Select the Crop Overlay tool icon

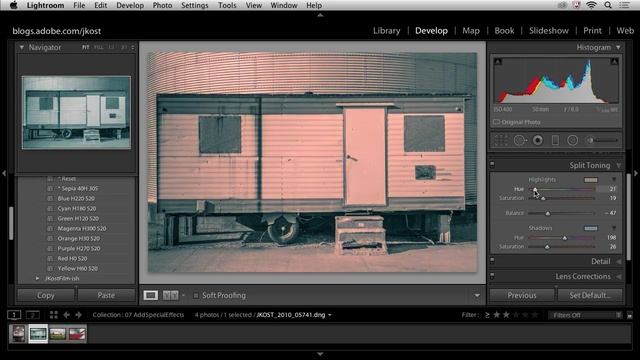click(501, 140)
